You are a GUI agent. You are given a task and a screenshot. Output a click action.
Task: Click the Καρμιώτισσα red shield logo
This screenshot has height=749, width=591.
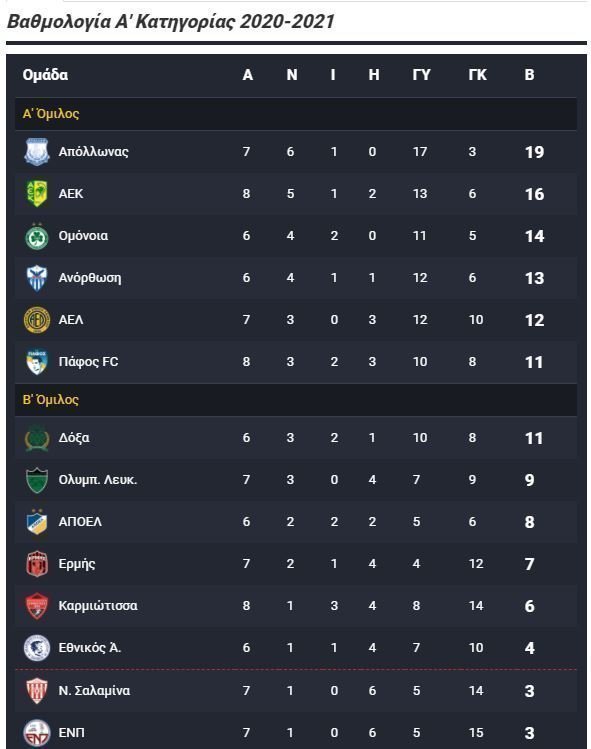tap(37, 606)
